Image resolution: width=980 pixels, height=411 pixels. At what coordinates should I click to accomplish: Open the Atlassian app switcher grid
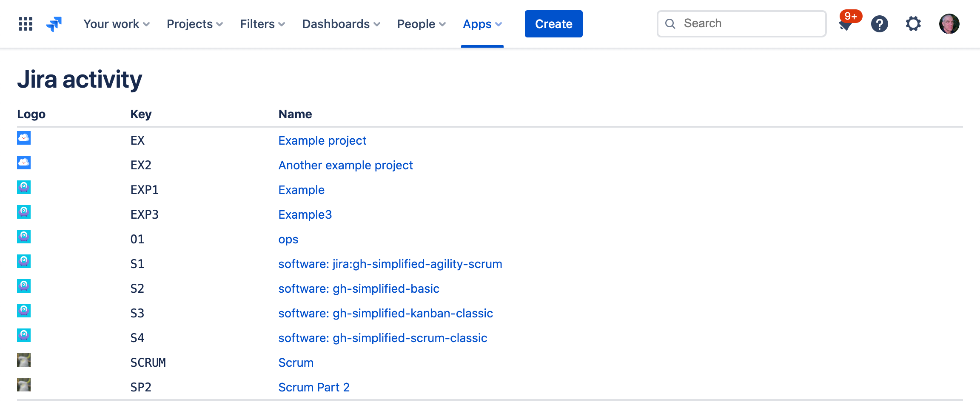coord(25,24)
